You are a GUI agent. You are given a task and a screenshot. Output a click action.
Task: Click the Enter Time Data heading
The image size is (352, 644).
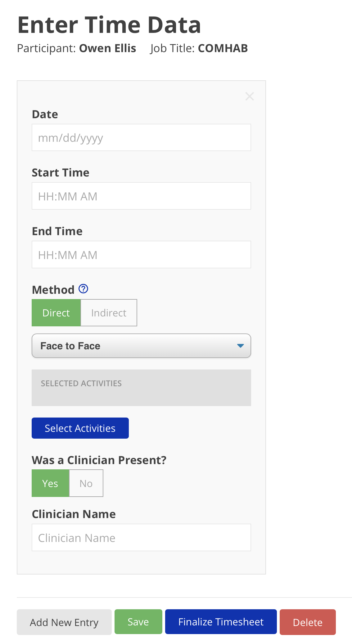109,25
